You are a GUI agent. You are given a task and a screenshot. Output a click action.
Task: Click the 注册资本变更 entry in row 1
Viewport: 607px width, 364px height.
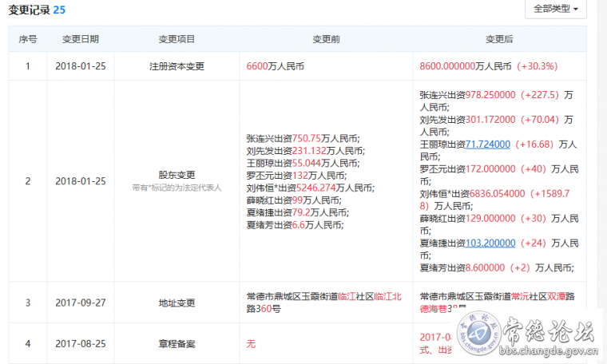177,66
